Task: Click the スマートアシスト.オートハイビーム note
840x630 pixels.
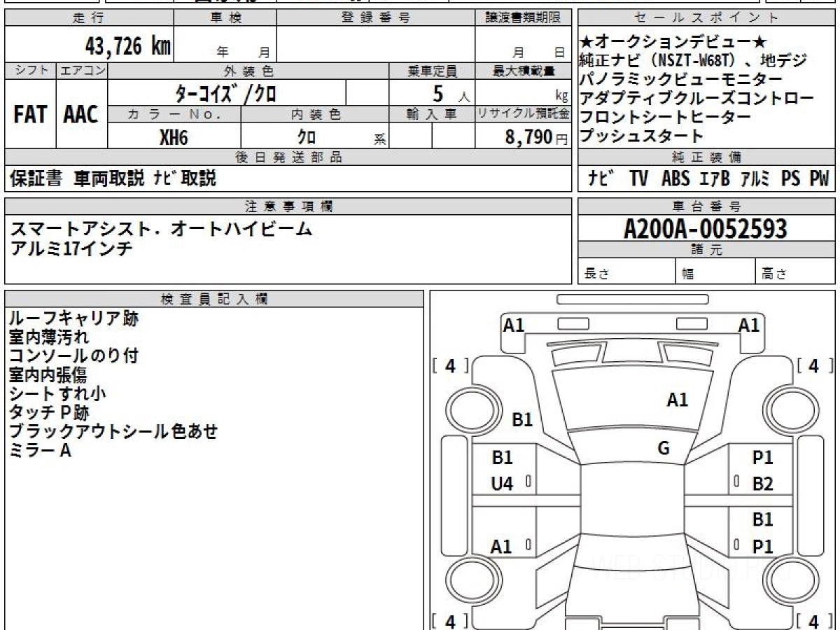Action: point(160,228)
